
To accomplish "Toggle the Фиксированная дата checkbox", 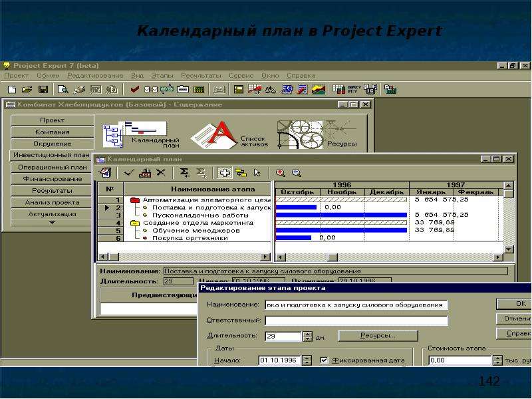I will pos(324,360).
